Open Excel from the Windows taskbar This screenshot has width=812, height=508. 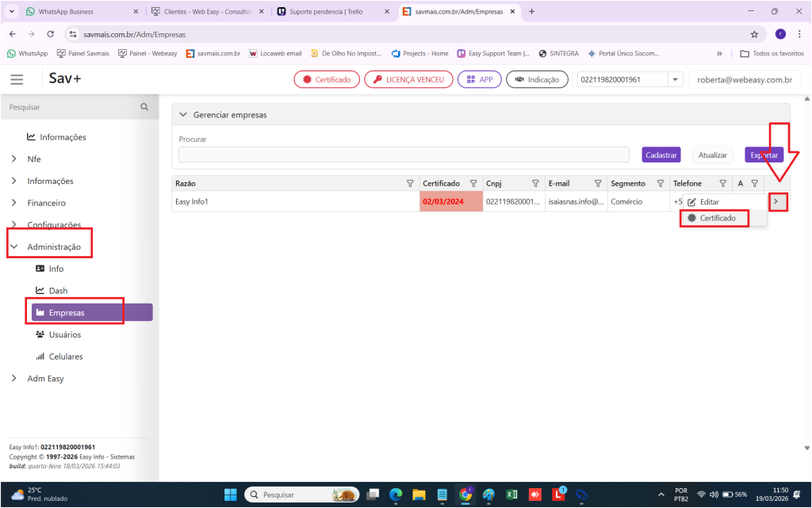[x=512, y=495]
